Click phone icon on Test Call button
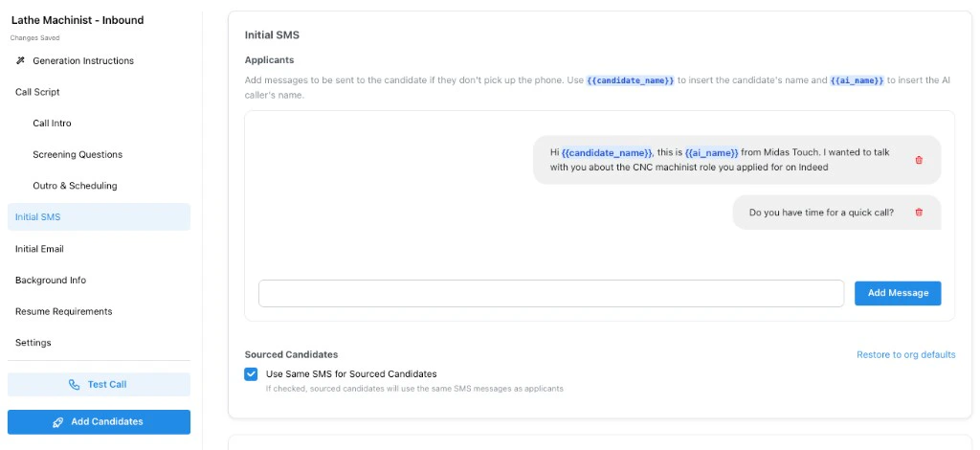The image size is (980, 450). coord(75,384)
